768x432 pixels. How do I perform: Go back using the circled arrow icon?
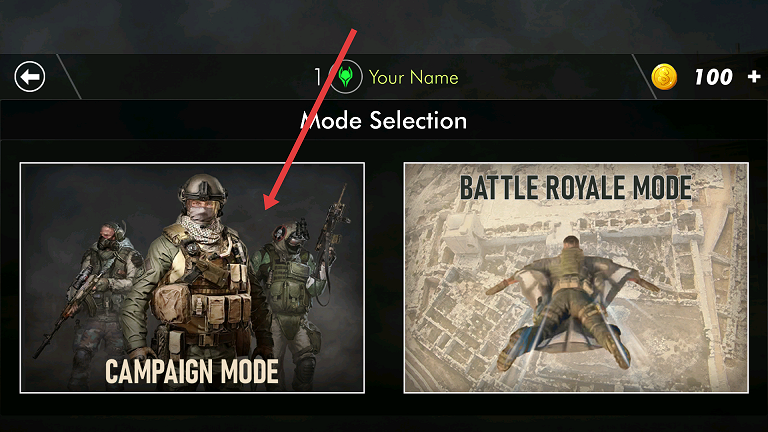coord(30,76)
